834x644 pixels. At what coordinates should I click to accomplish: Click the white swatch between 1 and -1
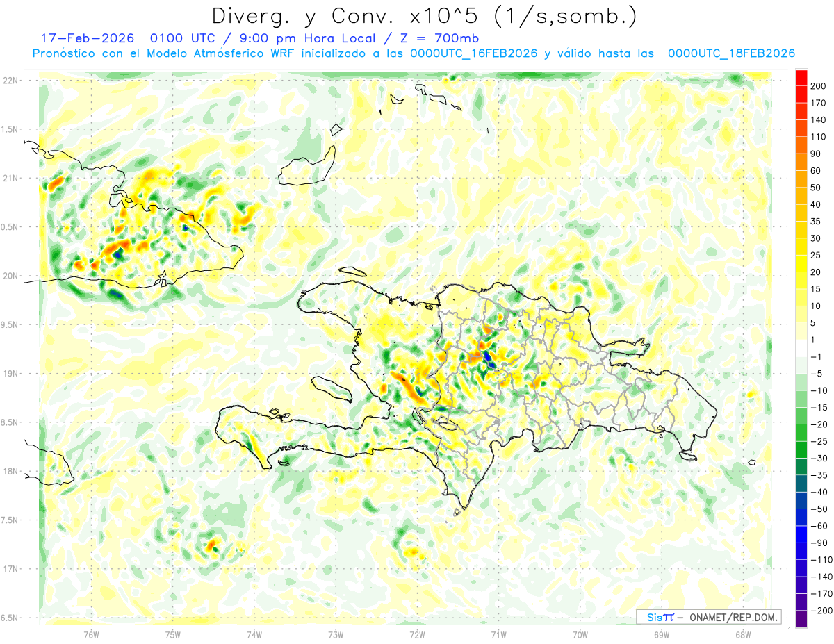(801, 347)
